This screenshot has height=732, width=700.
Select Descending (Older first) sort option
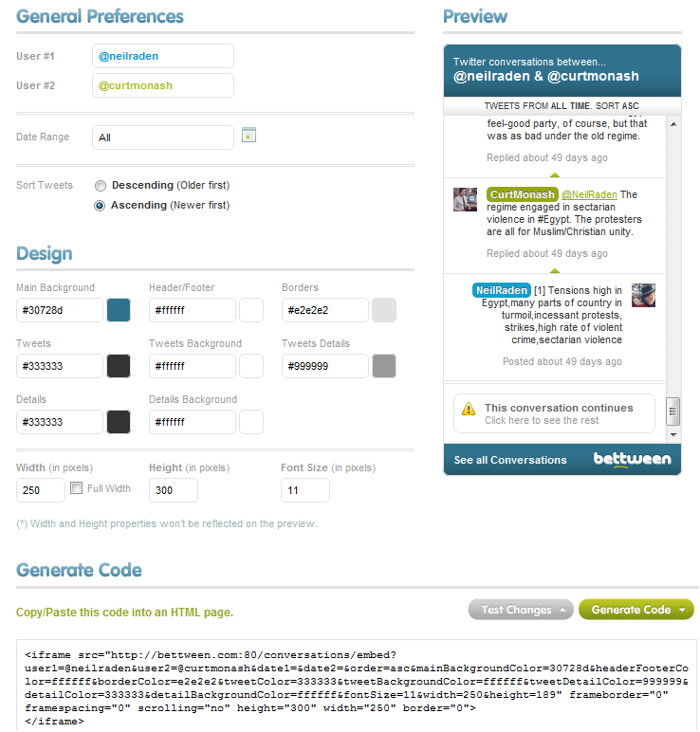(x=100, y=186)
